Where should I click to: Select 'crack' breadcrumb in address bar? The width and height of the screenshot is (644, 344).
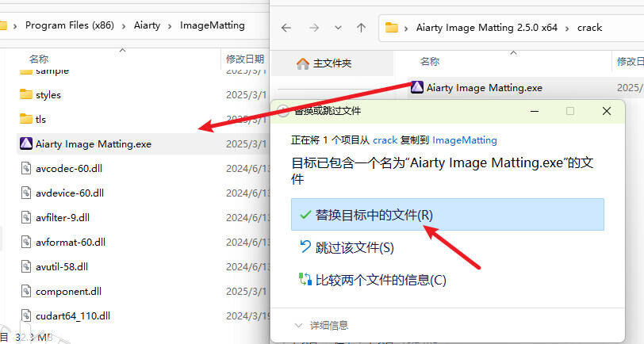click(589, 28)
